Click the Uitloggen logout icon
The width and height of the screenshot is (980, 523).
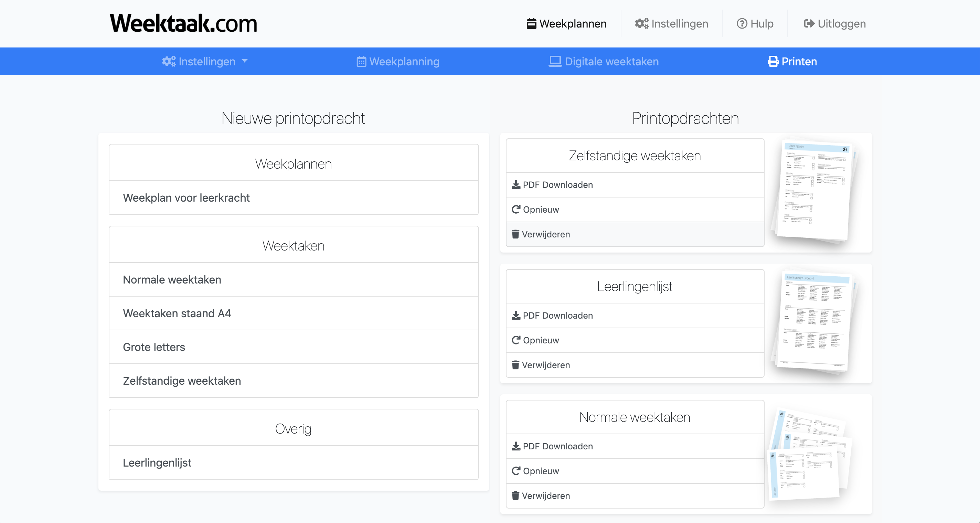click(x=810, y=23)
